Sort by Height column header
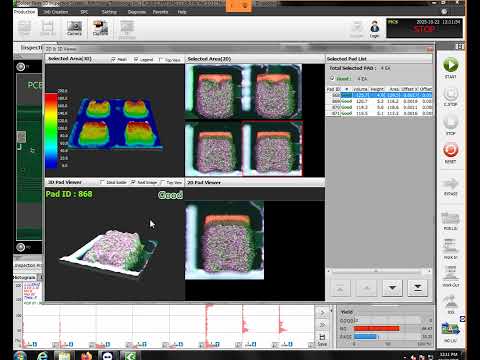This screenshot has height=360, width=480. [x=377, y=89]
